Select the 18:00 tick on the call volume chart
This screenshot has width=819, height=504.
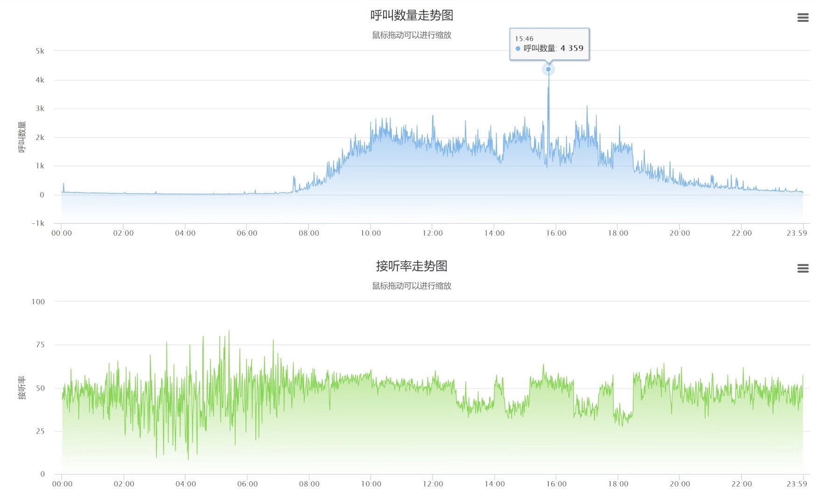point(618,233)
